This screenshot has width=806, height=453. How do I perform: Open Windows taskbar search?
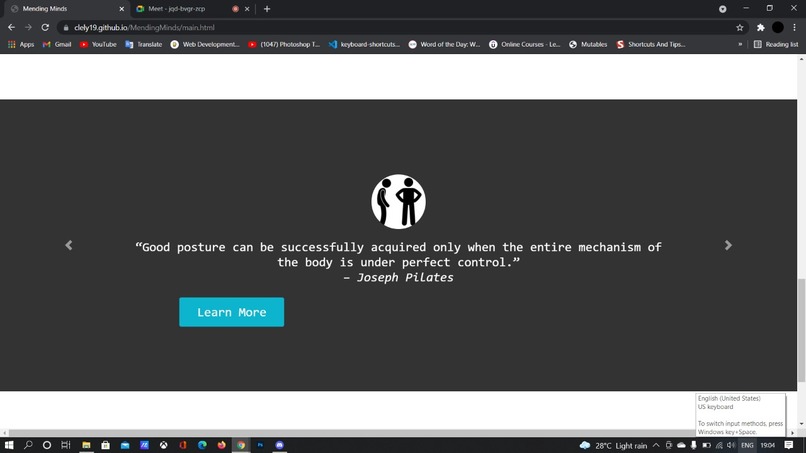coord(28,445)
